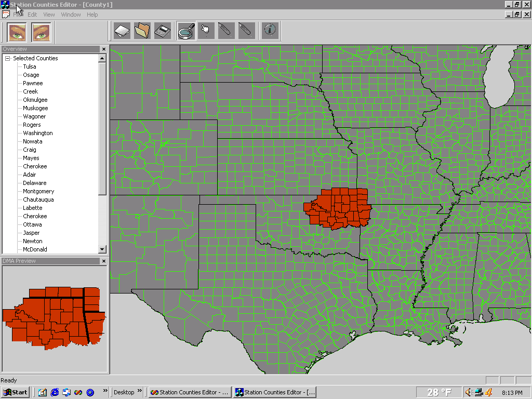Select Tulsa in the counties list
The image size is (532, 399).
point(30,66)
